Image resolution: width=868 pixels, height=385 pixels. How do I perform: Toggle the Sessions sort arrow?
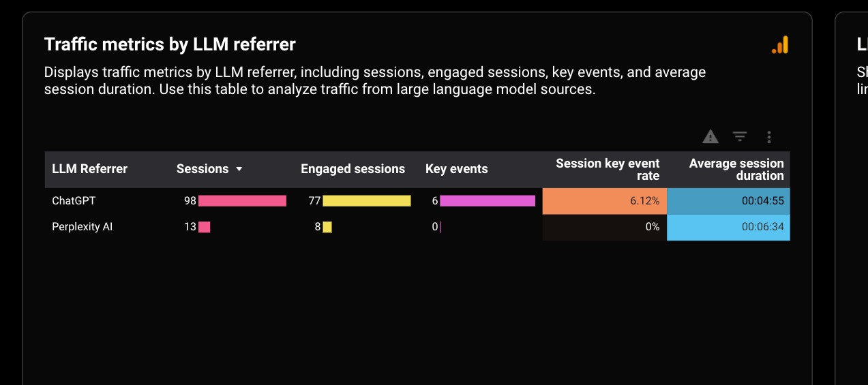click(x=239, y=170)
